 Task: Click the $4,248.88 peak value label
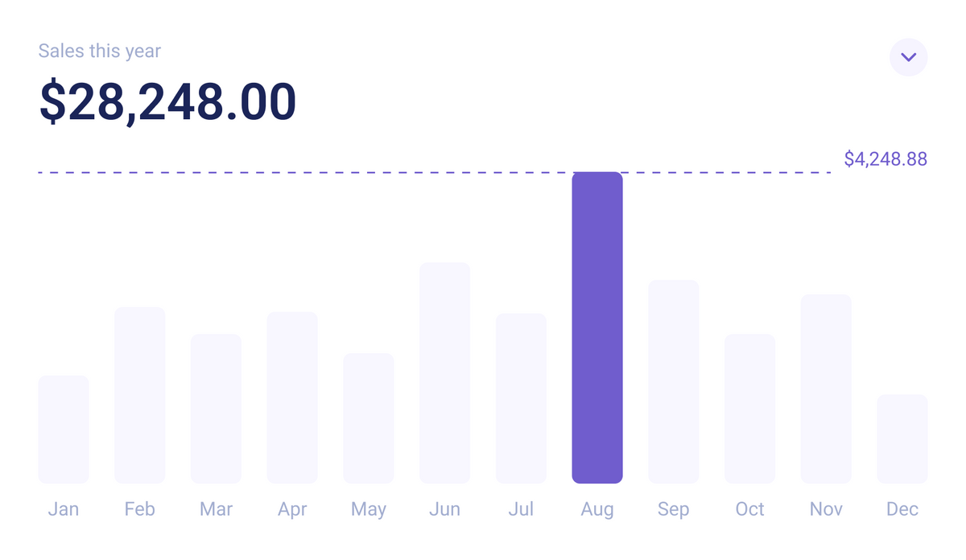[x=885, y=159]
